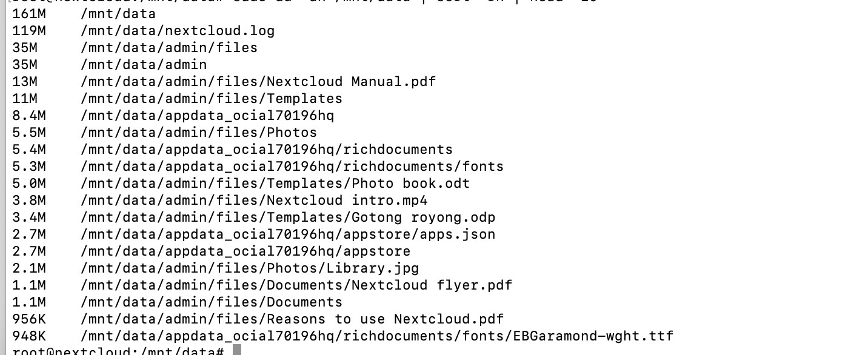This screenshot has width=868, height=355.
Task: Click the richdocuments/fonts directory line
Action: [292, 166]
